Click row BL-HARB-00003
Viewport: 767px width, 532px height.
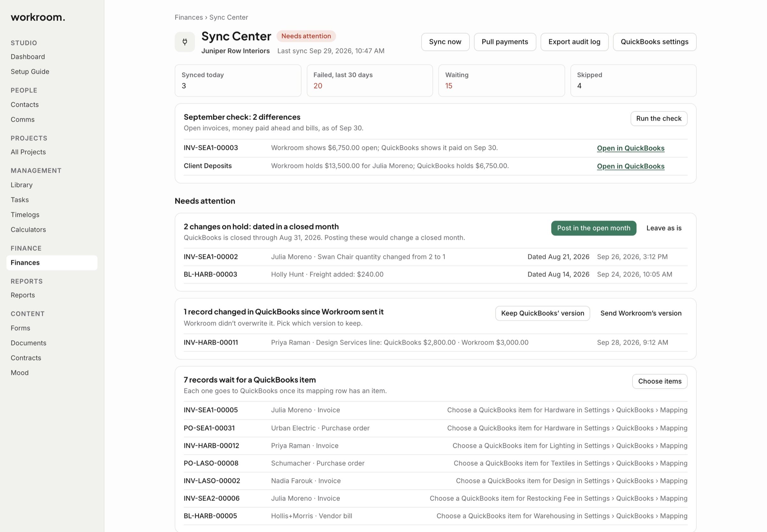(x=435, y=274)
